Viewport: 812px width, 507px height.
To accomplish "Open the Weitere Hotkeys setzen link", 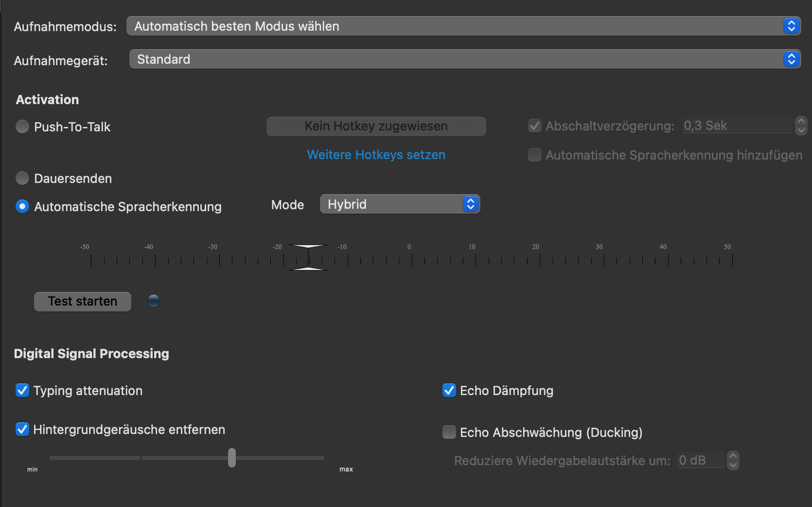I will [376, 155].
